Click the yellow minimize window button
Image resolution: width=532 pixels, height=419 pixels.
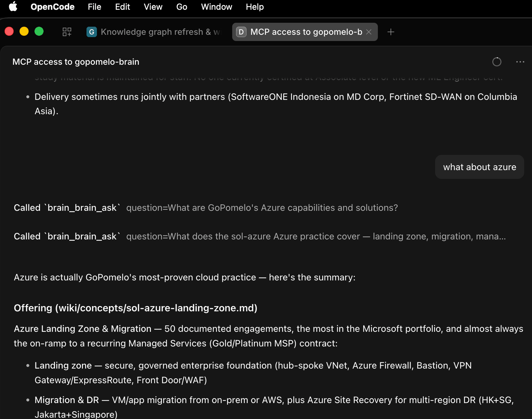click(x=24, y=31)
